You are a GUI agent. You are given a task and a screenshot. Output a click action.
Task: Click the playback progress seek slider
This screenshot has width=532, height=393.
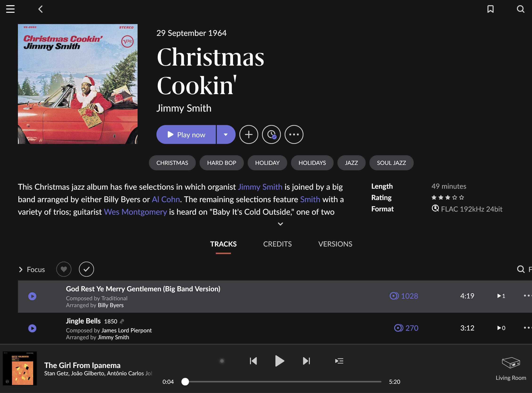coord(283,382)
